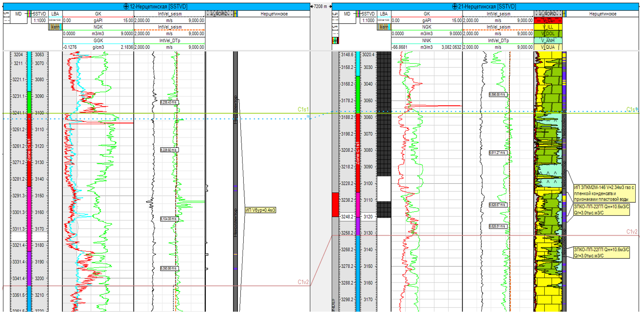Screen dimensions: 644x318
Task: Click the 7208 m well distance marker
Action: point(321,6)
